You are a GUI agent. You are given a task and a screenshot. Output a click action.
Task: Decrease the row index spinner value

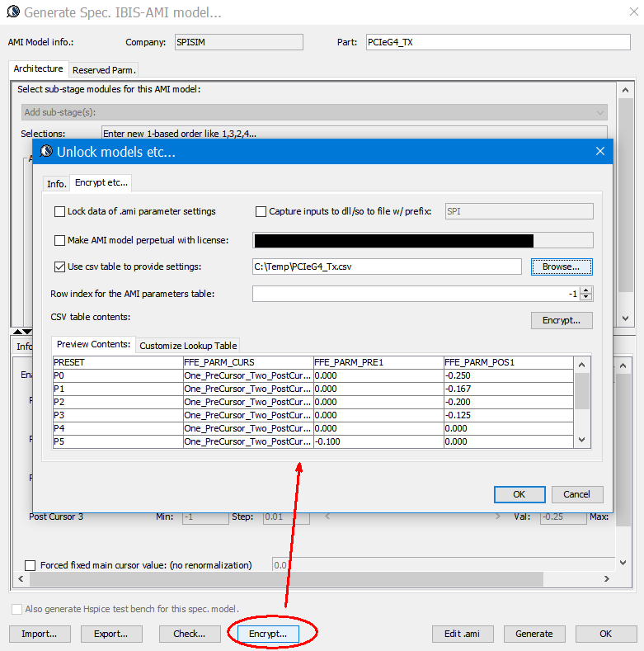585,298
